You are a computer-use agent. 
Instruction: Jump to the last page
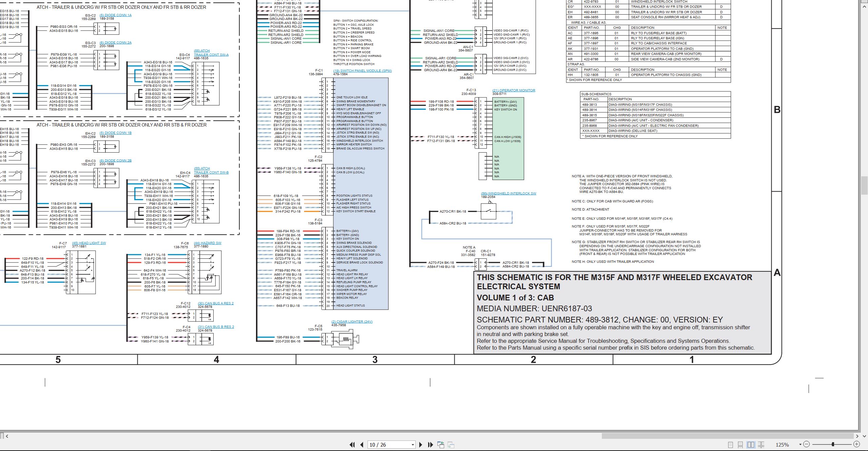coord(431,445)
